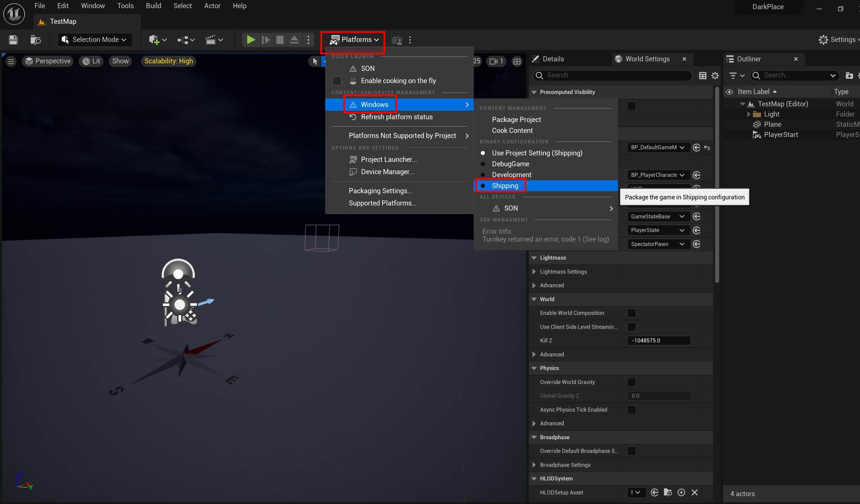Screen dimensions: 860x504
Task: Open the viewport Show flags menu
Action: 120,61
